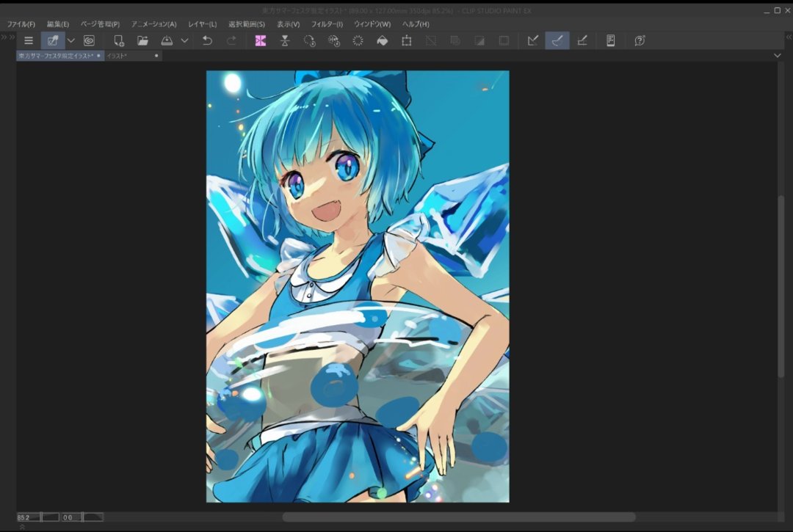Click the Reselect icon
This screenshot has width=793, height=532.
(x=334, y=40)
